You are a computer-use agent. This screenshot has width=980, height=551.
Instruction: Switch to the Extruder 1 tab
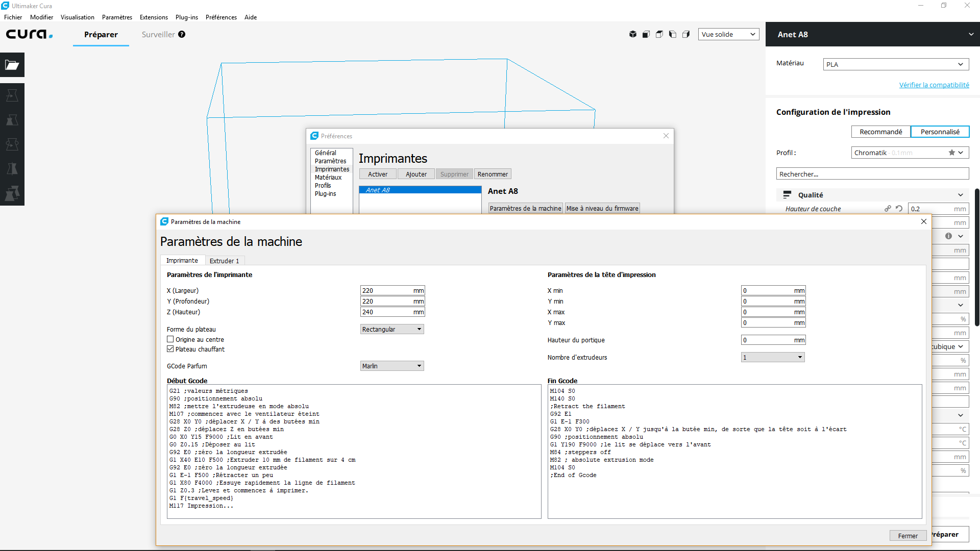(225, 261)
